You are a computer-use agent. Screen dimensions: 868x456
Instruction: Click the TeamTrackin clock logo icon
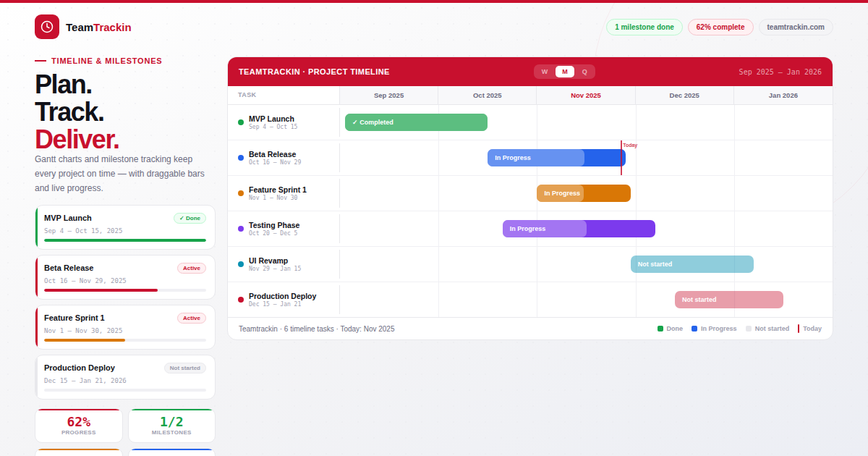click(x=47, y=27)
